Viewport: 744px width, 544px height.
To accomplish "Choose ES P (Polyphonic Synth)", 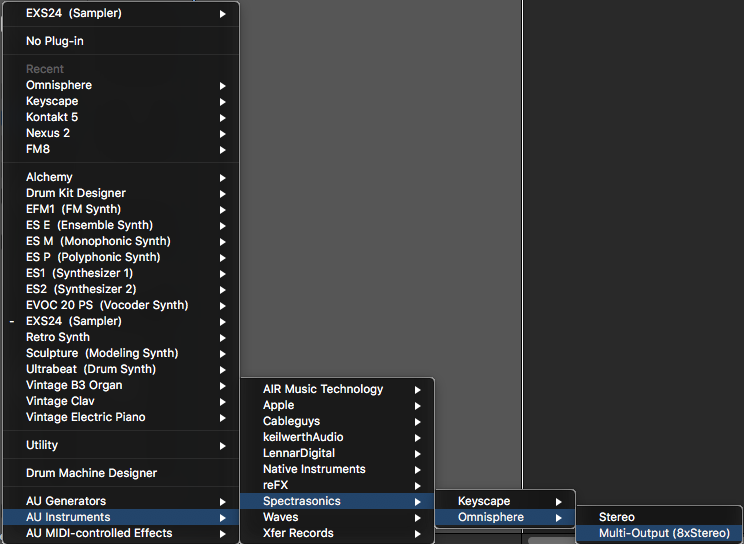I will point(121,257).
